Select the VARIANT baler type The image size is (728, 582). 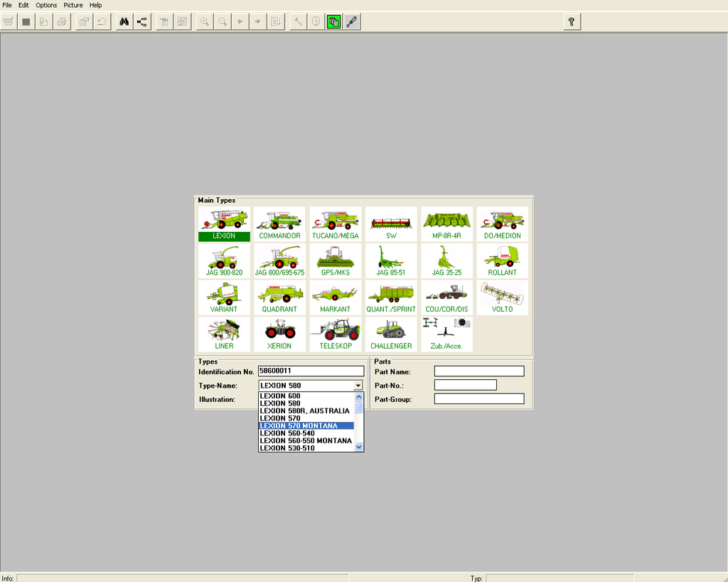click(224, 297)
